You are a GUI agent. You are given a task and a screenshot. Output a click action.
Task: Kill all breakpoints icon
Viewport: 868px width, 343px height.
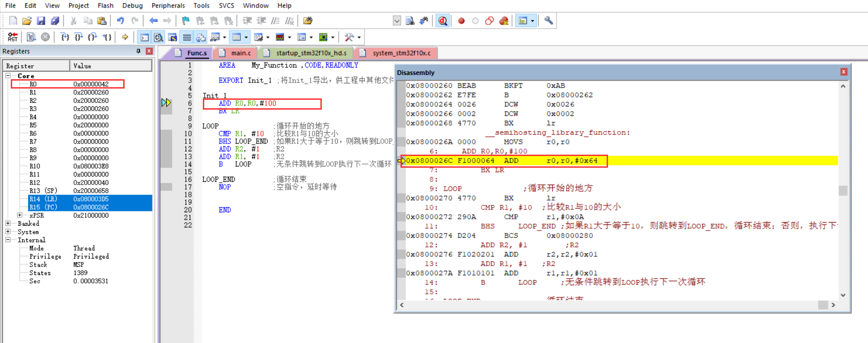(x=504, y=21)
